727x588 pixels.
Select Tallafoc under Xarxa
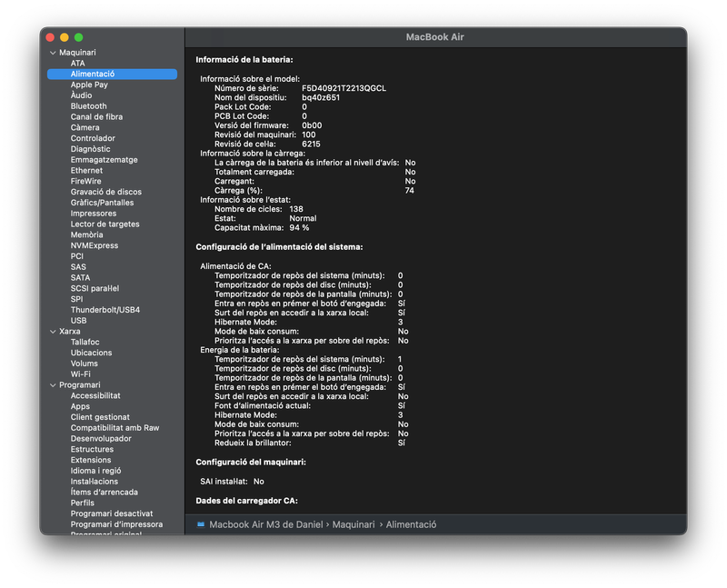85,343
